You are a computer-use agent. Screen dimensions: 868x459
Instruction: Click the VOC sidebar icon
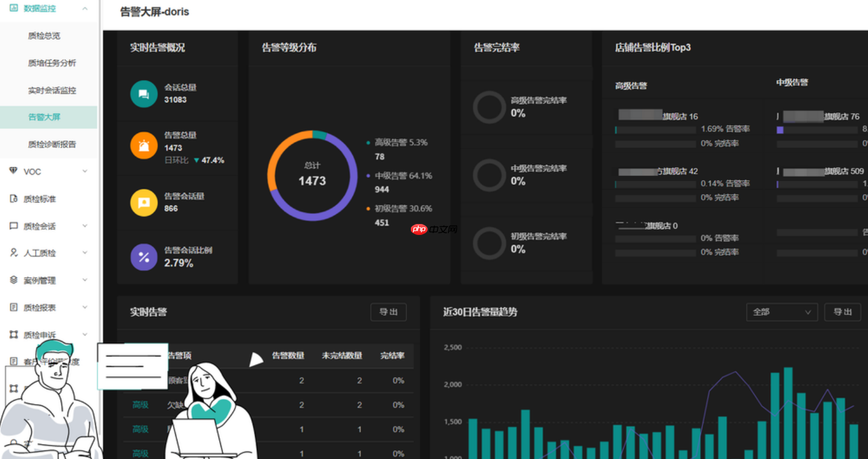coord(13,171)
